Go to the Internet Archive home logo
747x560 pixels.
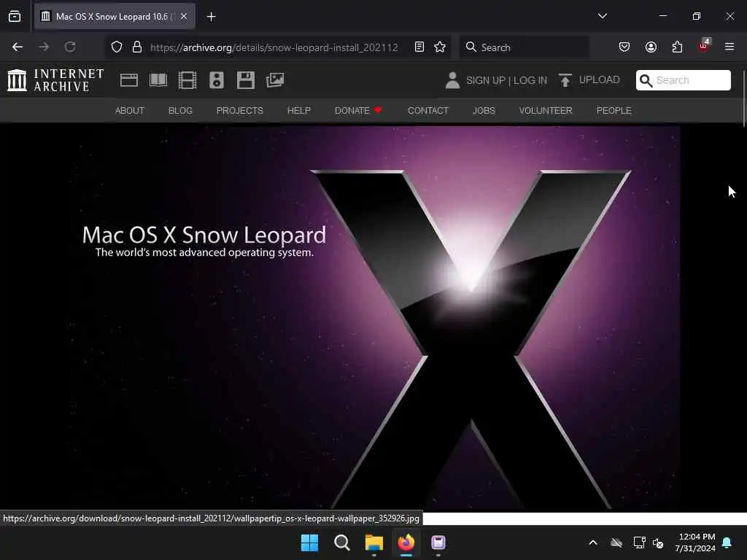55,80
